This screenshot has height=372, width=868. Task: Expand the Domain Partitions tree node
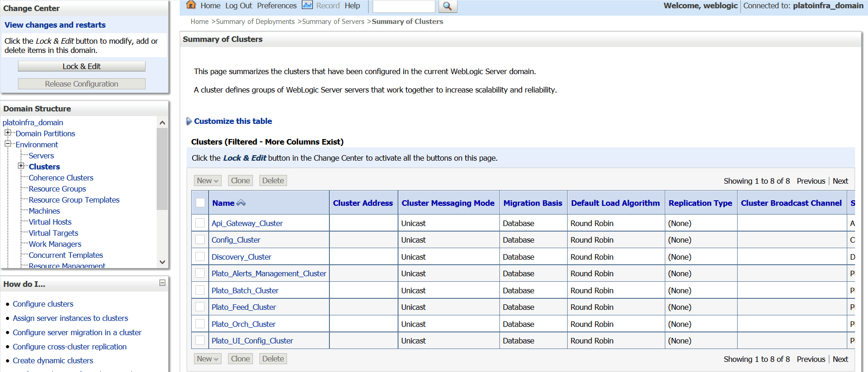pos(8,133)
